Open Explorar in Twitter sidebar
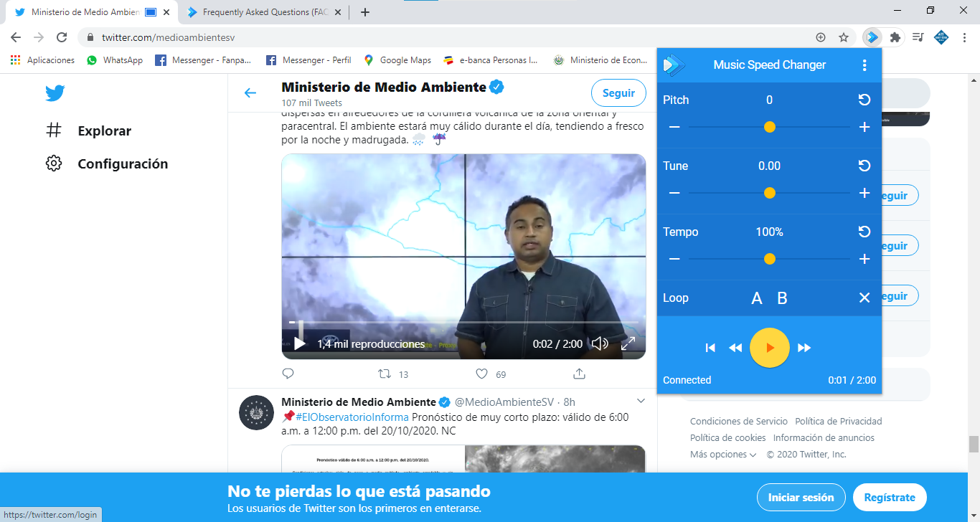The image size is (980, 522). coord(104,130)
